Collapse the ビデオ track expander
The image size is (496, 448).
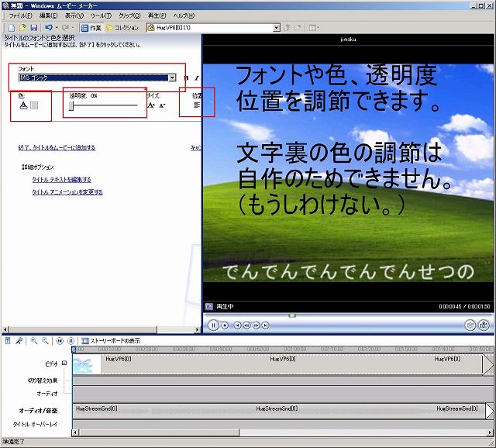[64, 364]
